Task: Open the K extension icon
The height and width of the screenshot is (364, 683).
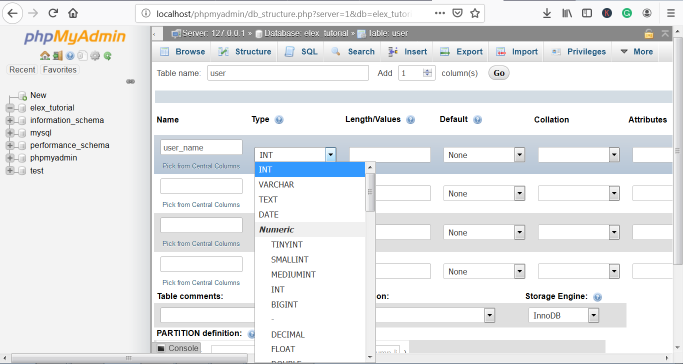Action: 607,13
